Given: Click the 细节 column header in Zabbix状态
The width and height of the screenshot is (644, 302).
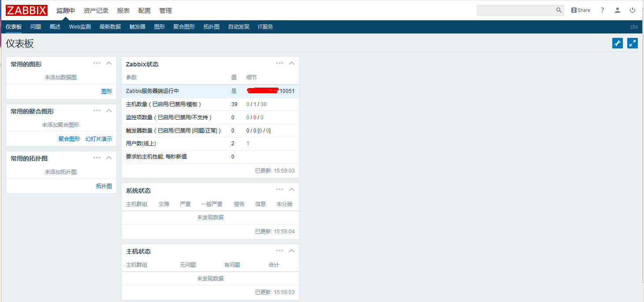Looking at the screenshot, I should (252, 77).
